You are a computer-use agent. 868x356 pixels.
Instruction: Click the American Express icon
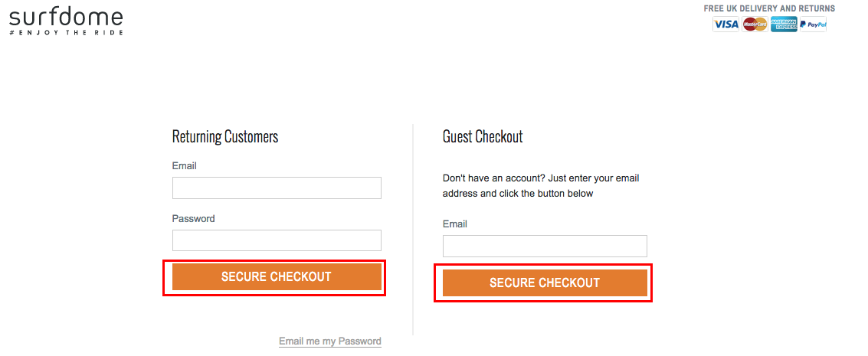click(784, 24)
